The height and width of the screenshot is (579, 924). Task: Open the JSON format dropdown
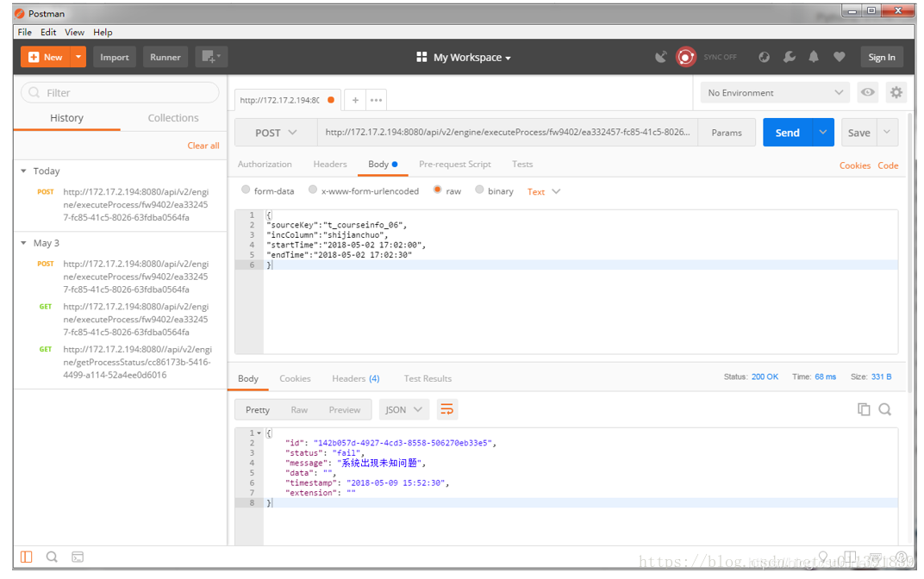click(x=403, y=409)
